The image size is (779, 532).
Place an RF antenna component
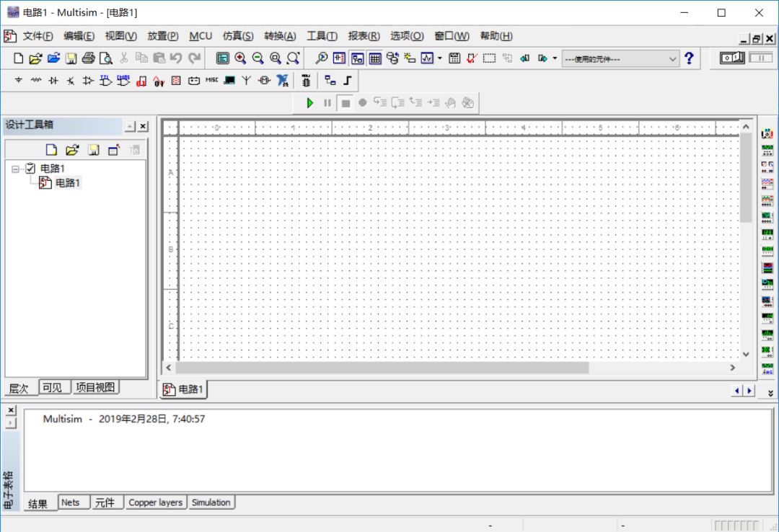click(247, 80)
